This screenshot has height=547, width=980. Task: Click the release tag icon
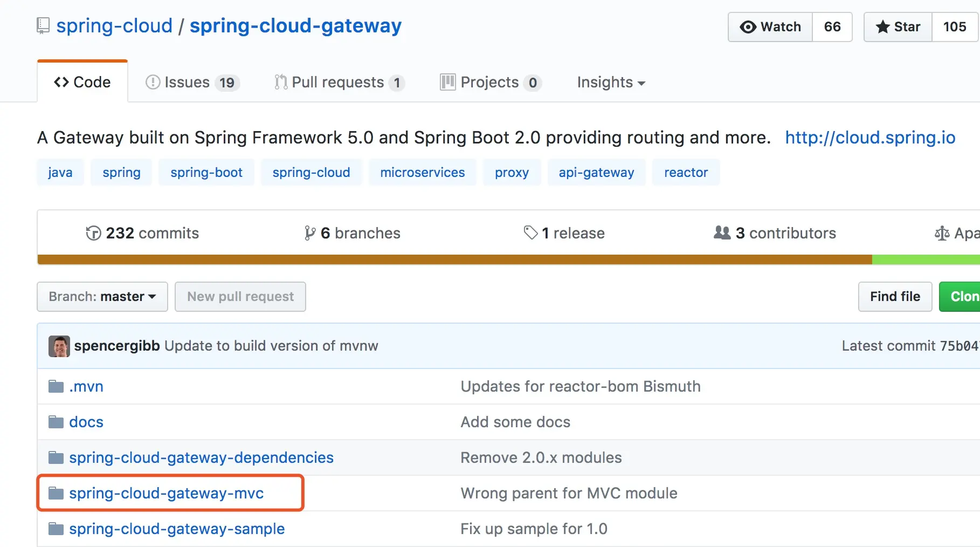pyautogui.click(x=530, y=233)
